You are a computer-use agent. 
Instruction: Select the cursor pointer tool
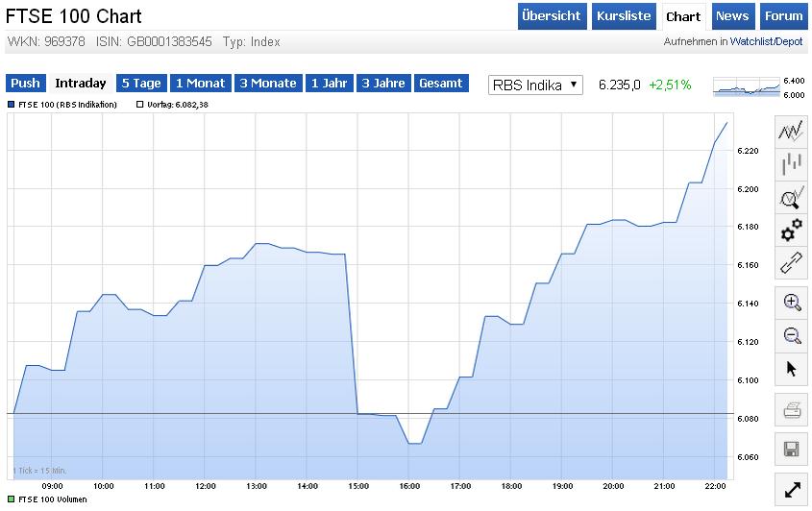click(x=792, y=368)
